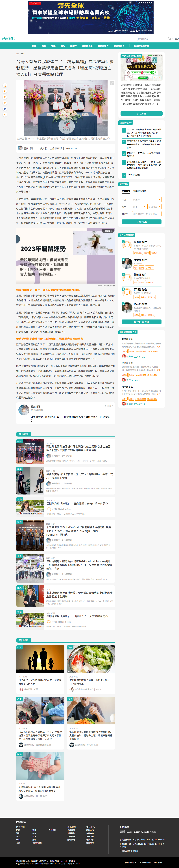Click the expand image icon on the article photo
179x868 pixels.
pos(112,83)
